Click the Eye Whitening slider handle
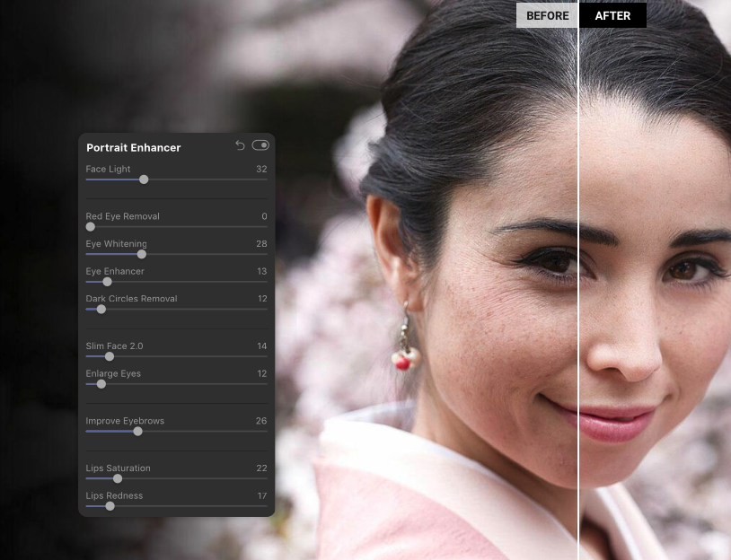731x560 pixels. point(141,255)
